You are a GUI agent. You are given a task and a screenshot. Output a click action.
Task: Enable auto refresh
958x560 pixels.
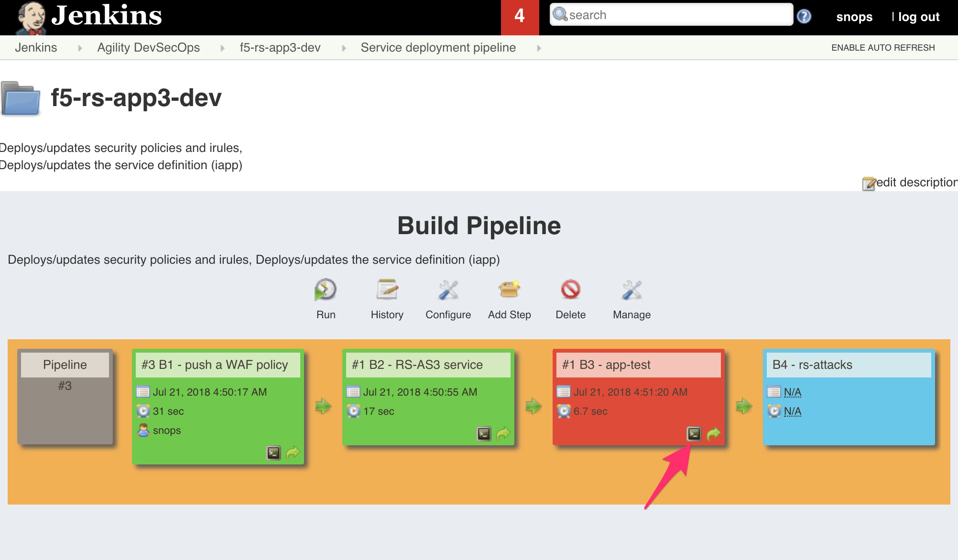click(883, 48)
